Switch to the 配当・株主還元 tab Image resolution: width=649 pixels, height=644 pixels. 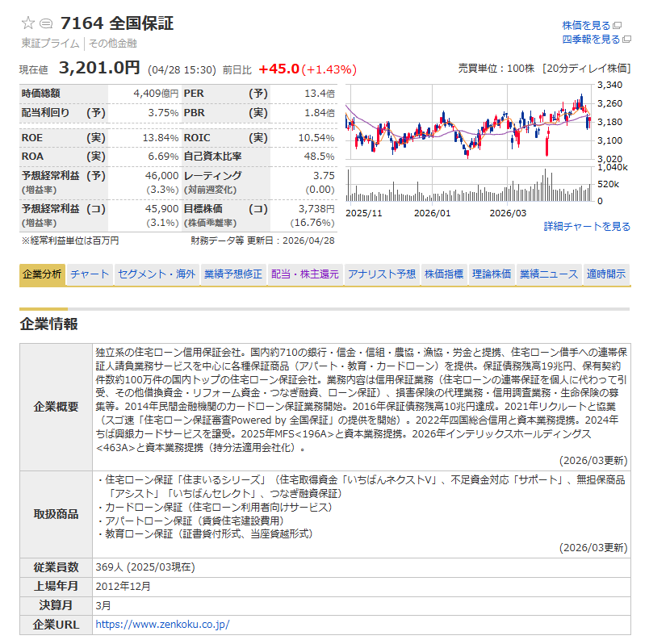point(304,274)
